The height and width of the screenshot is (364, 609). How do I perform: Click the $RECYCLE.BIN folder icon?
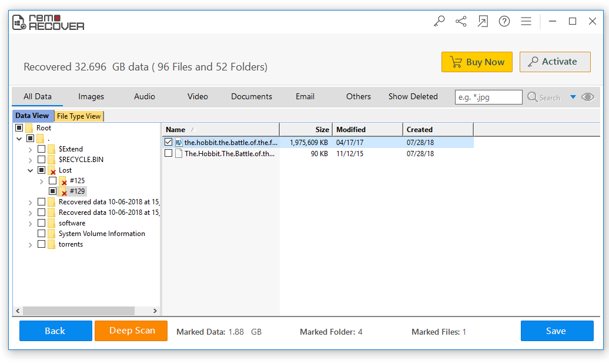[52, 160]
